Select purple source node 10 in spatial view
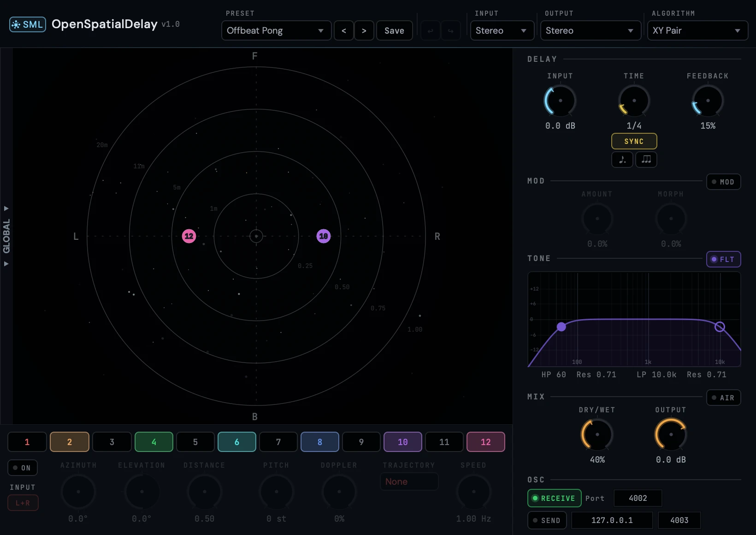The width and height of the screenshot is (756, 535). coord(324,236)
